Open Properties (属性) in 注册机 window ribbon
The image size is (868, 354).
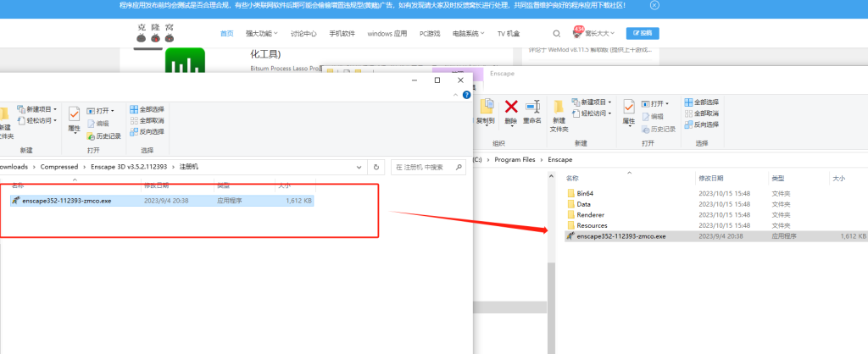75,120
